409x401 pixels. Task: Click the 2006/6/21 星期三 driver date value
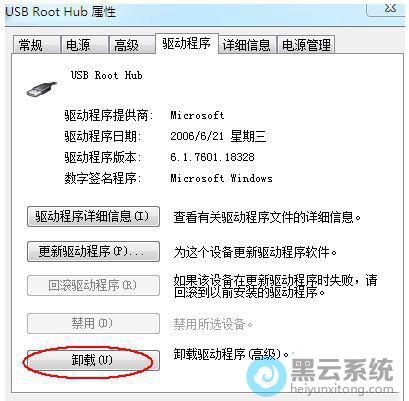218,136
